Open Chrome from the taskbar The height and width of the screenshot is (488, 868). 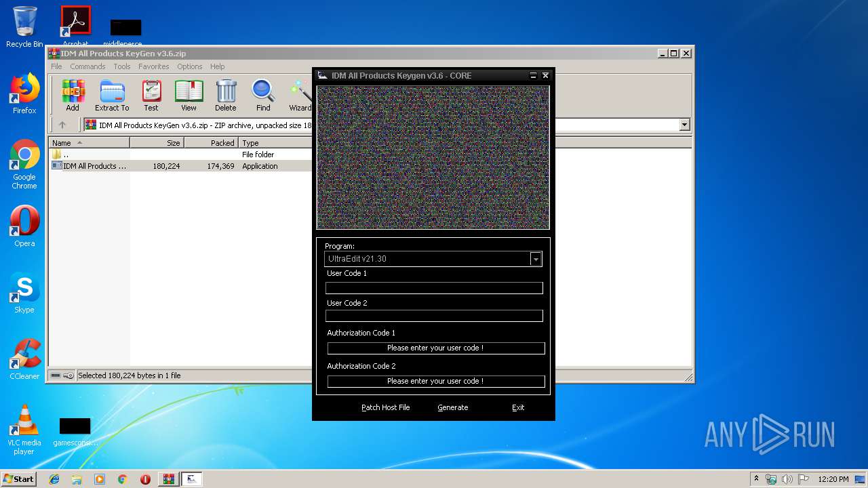pos(122,479)
